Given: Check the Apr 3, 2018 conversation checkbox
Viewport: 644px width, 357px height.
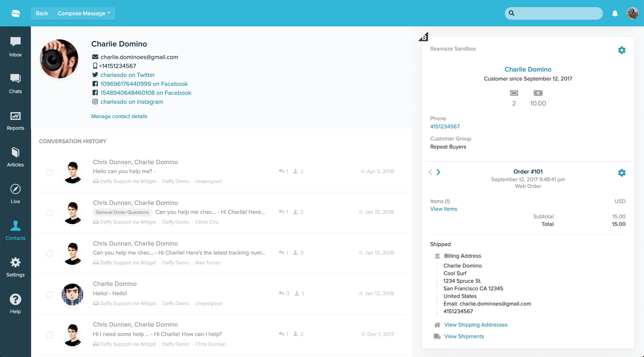Looking at the screenshot, I should click(x=49, y=173).
